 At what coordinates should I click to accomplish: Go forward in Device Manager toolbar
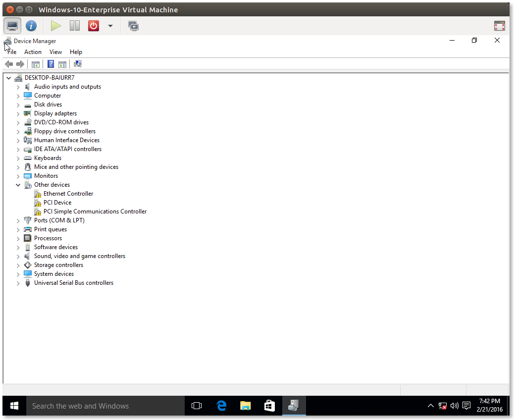click(20, 64)
